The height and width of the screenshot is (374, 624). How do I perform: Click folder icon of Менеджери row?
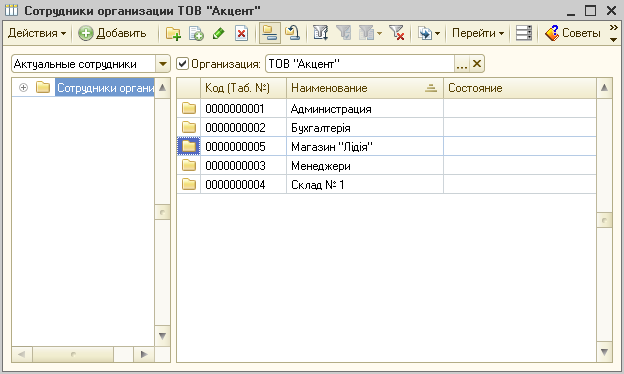189,166
